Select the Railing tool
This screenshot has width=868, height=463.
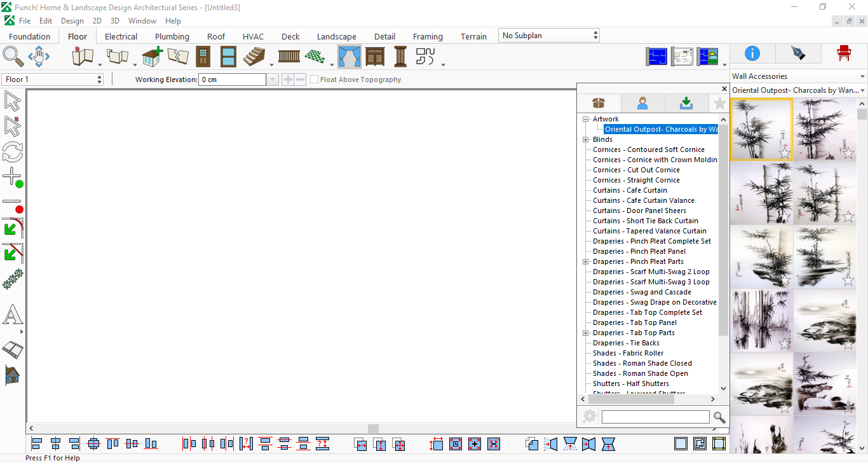pyautogui.click(x=289, y=56)
